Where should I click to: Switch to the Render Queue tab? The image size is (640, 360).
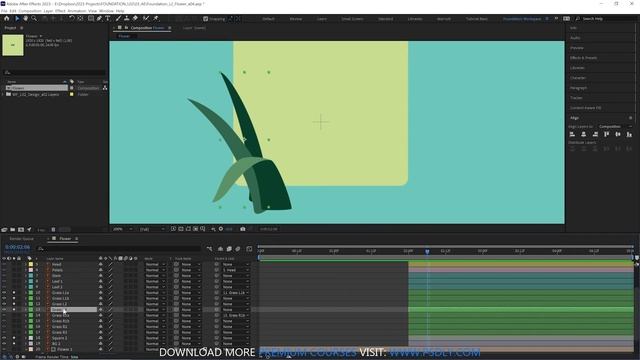22,239
